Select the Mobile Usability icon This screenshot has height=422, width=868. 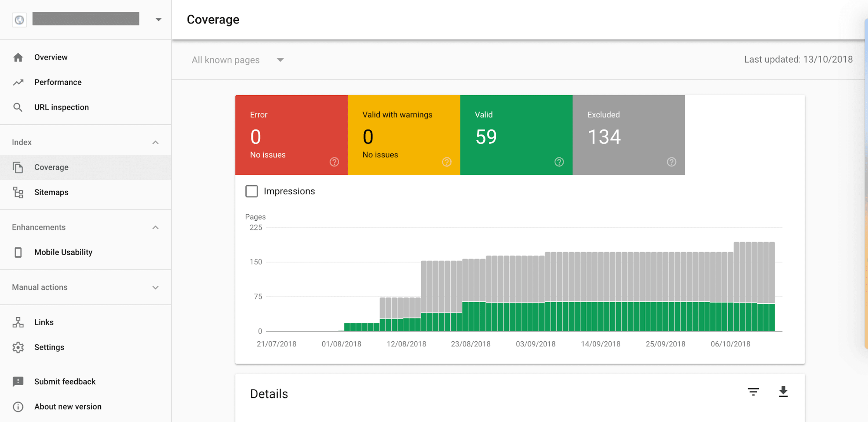pyautogui.click(x=18, y=252)
